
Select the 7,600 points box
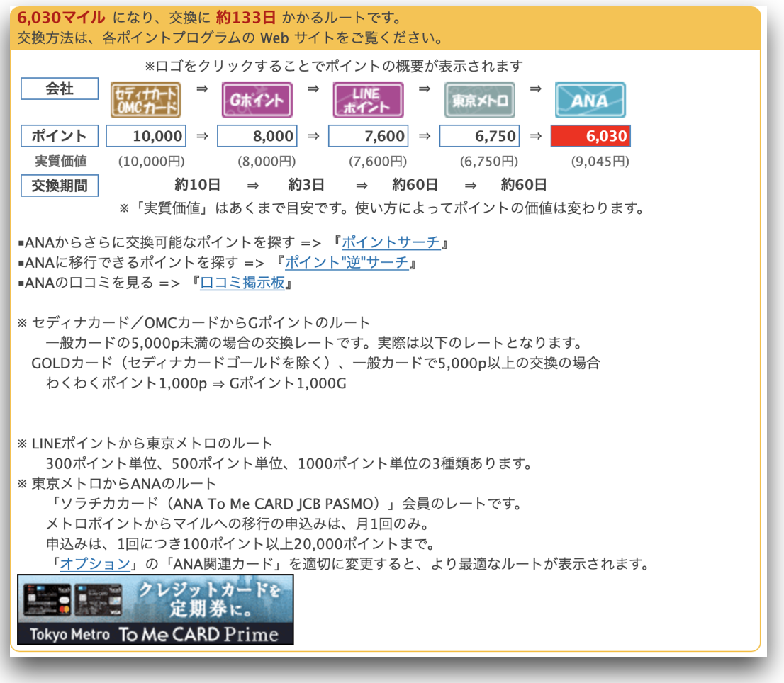coord(368,136)
